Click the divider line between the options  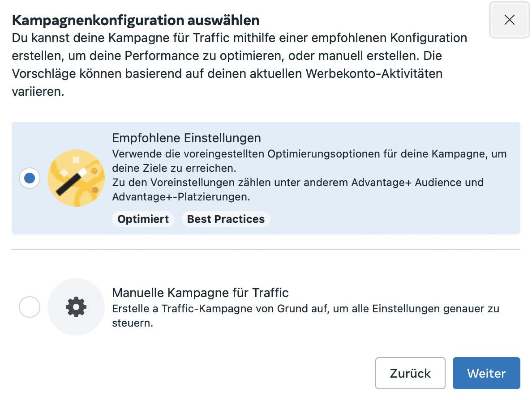pos(266,249)
